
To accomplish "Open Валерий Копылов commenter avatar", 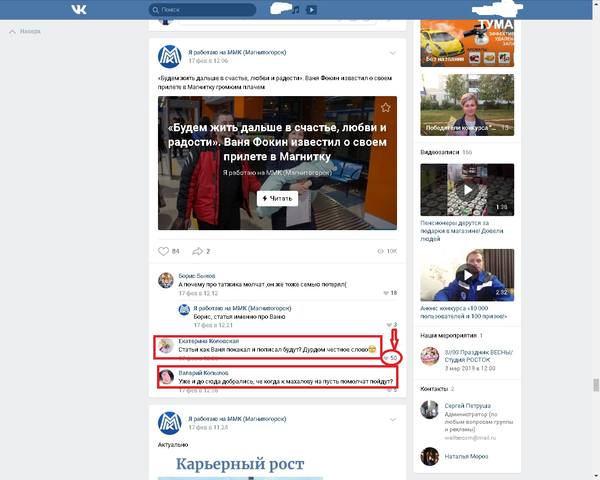I will click(x=166, y=377).
